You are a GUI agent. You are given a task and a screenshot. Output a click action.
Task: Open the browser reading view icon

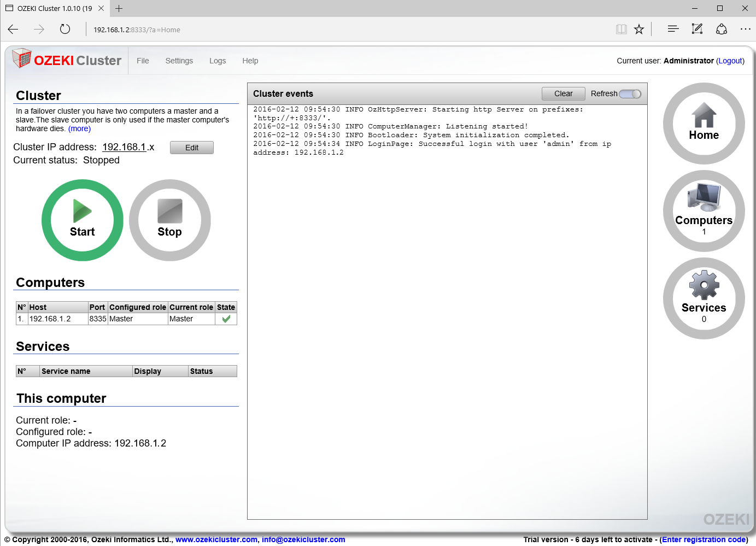tap(622, 30)
